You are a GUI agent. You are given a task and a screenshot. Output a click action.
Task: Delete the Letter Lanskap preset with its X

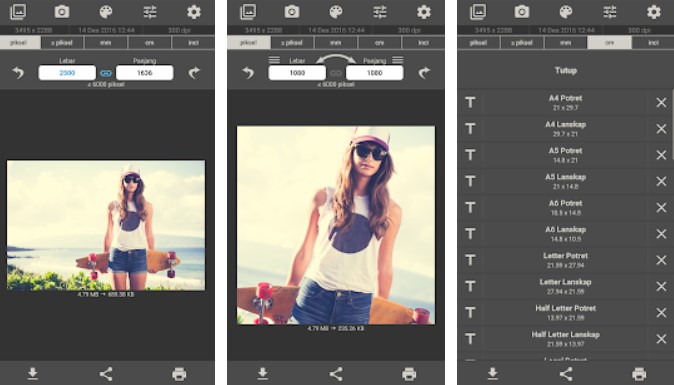661,286
